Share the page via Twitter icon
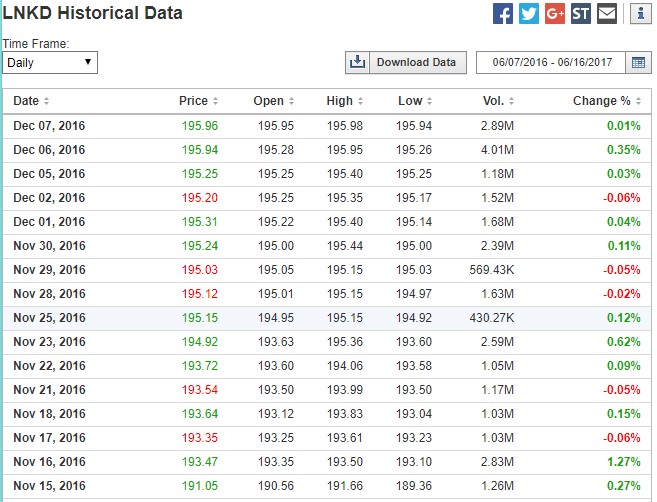Screen dimensions: 657x502 (529, 14)
